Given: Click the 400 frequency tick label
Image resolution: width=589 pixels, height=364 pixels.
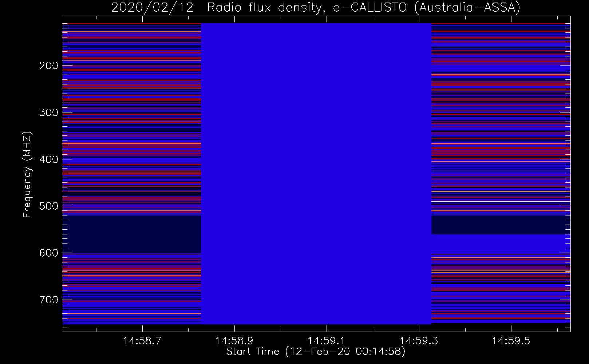Looking at the screenshot, I should pyautogui.click(x=49, y=159).
